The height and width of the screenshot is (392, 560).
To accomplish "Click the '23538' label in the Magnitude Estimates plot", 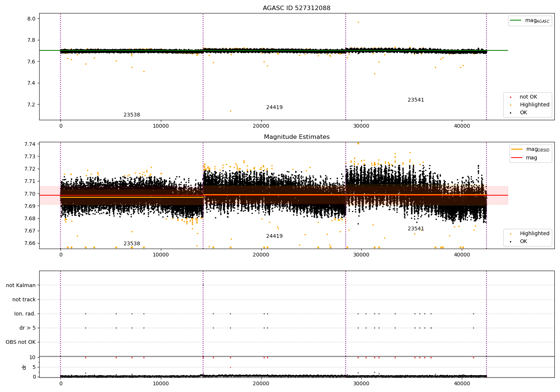I will click(132, 244).
